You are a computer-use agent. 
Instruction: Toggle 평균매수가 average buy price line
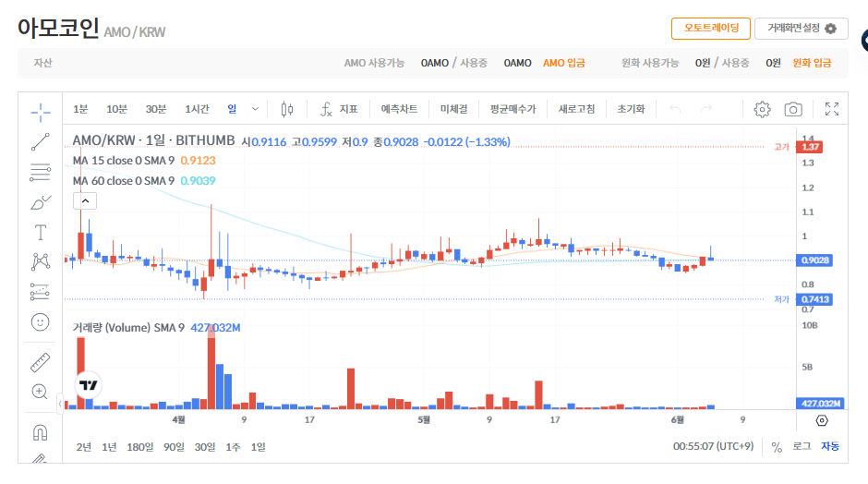pyautogui.click(x=512, y=109)
